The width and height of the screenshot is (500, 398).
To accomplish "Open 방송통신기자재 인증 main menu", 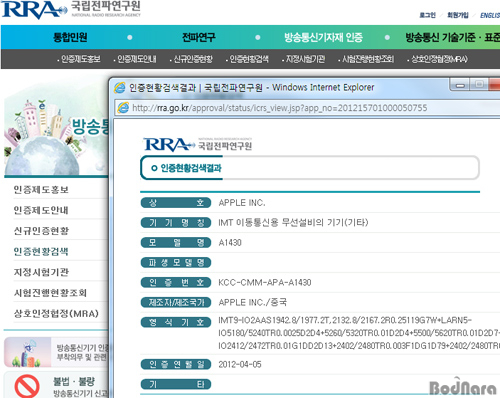I will point(323,37).
